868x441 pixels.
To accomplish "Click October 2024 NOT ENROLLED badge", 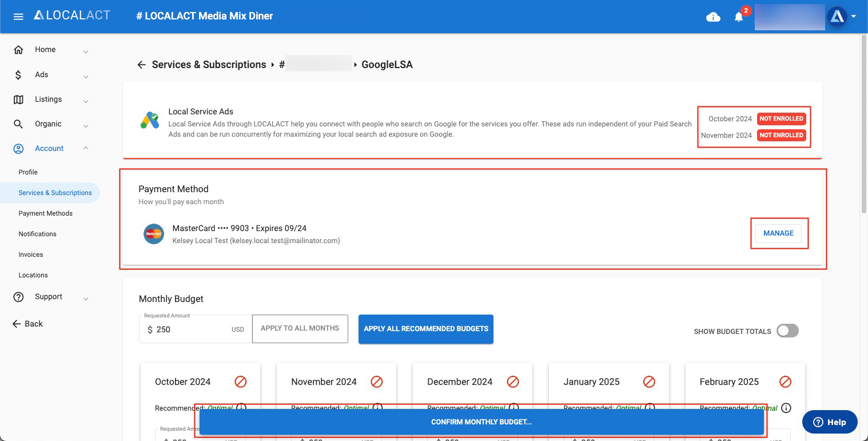I will 781,118.
